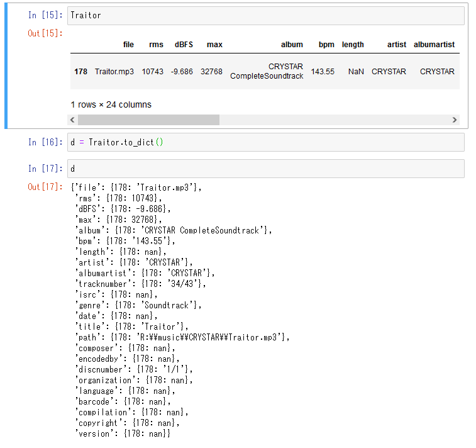Image resolution: width=476 pixels, height=448 pixels.
Task: Click the -9.686 dBFS table cell
Action: pos(182,72)
